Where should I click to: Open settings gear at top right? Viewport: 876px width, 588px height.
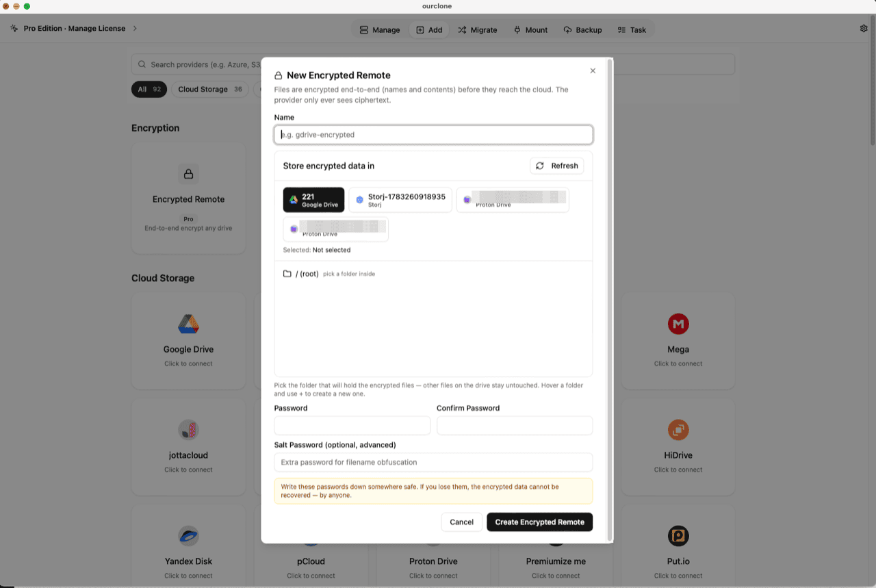click(863, 29)
